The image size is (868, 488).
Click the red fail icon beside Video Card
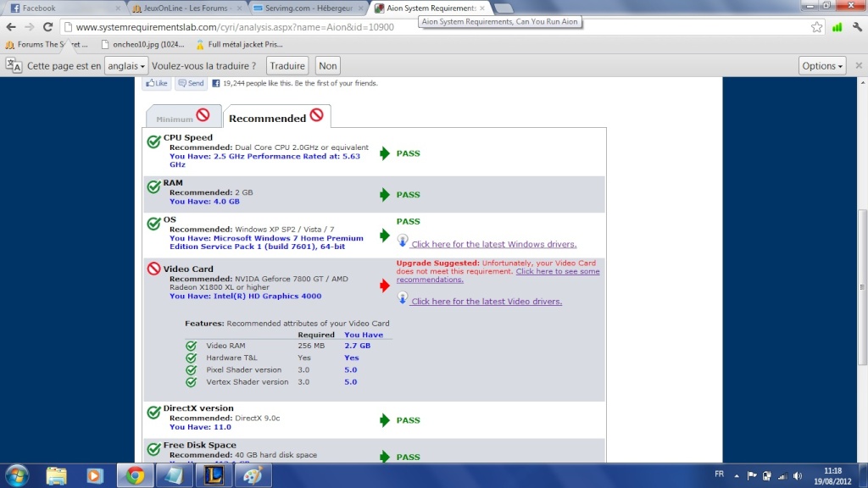tap(154, 269)
